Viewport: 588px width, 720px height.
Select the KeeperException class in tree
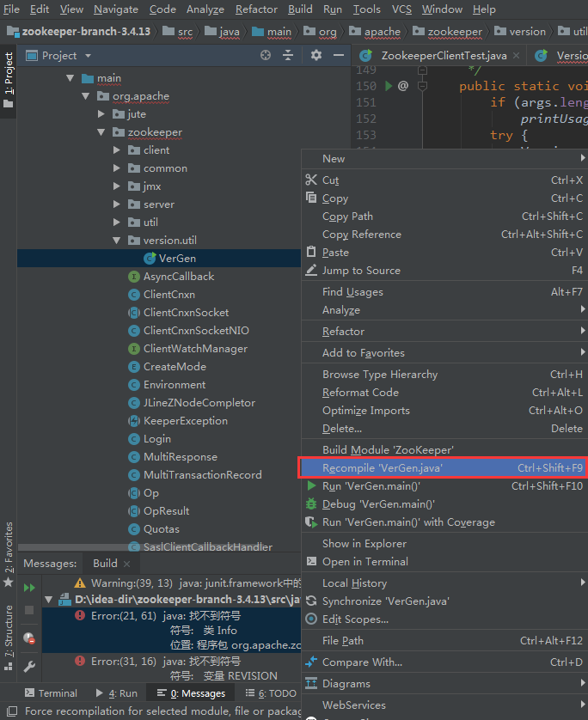tap(185, 421)
